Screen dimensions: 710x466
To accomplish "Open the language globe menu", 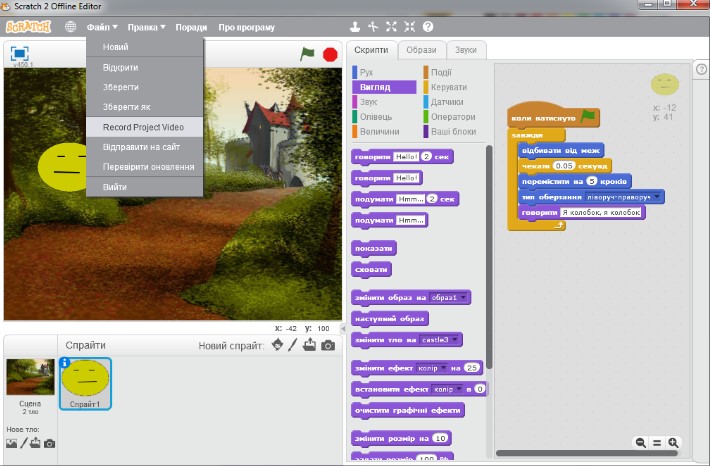I will click(71, 27).
